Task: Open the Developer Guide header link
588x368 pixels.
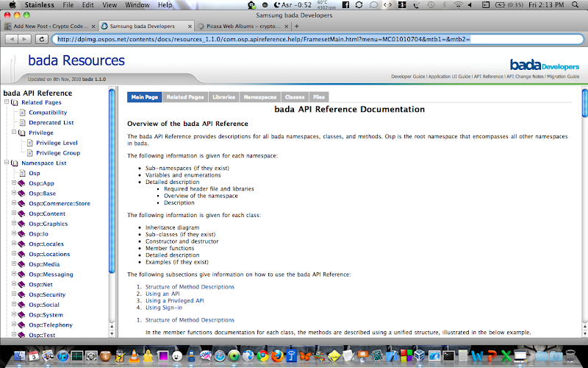Action: 408,77
